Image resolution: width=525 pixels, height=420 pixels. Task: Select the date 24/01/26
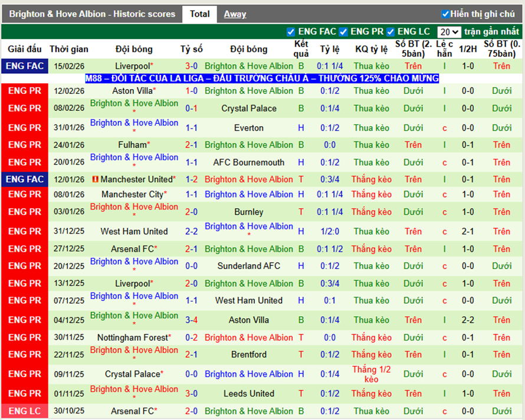click(x=69, y=145)
